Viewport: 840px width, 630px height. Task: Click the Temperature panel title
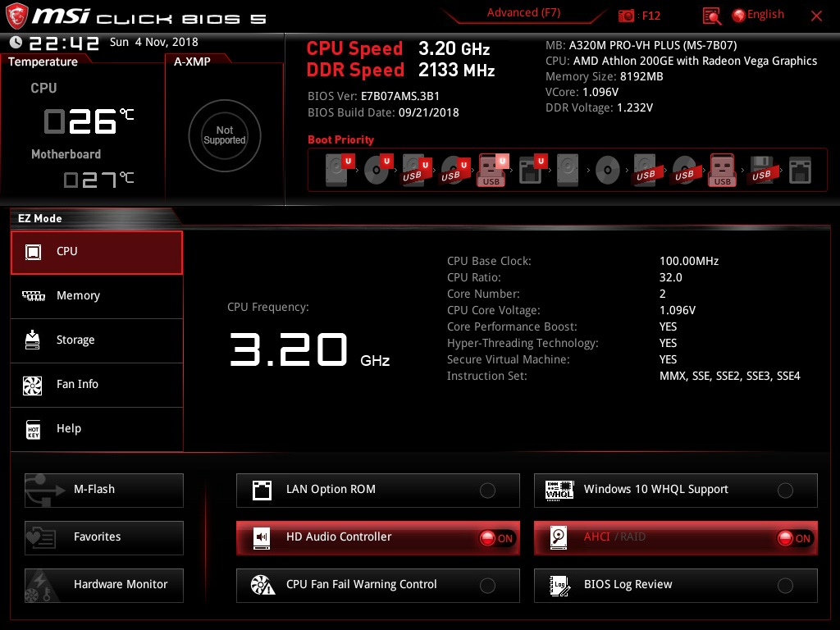pos(43,62)
